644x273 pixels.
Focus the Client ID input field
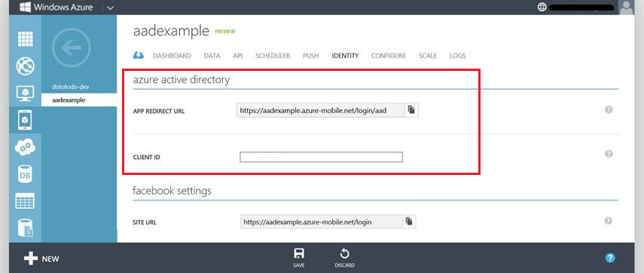321,157
